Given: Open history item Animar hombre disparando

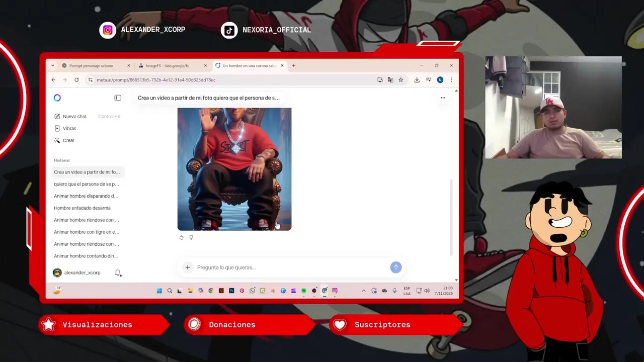Looking at the screenshot, I should pos(88,196).
